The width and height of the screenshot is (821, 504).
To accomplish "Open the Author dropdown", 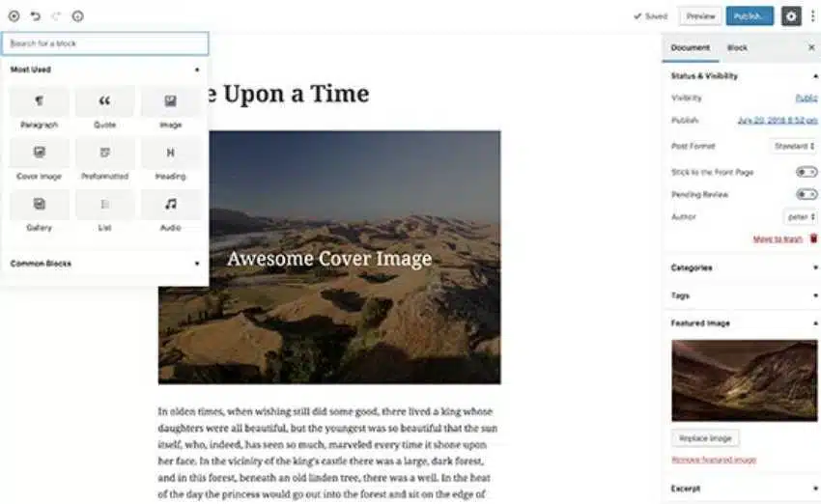I will coord(801,216).
